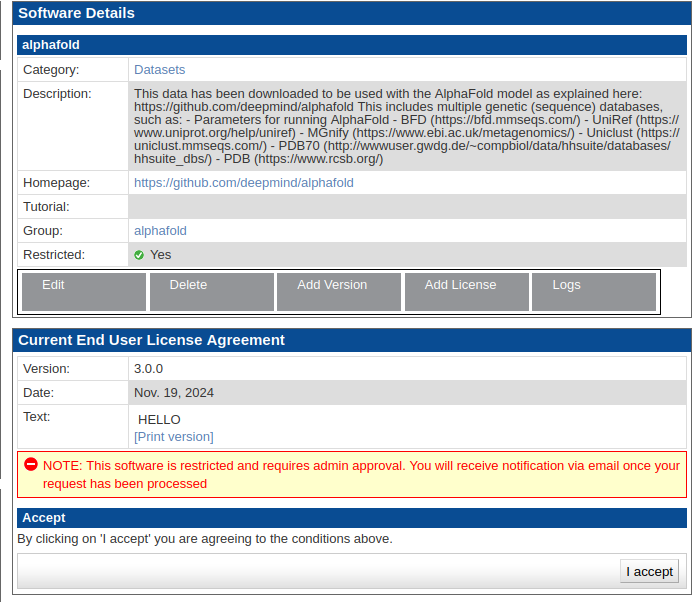695x602 pixels.
Task: Open the Add Version action
Action: (x=338, y=291)
